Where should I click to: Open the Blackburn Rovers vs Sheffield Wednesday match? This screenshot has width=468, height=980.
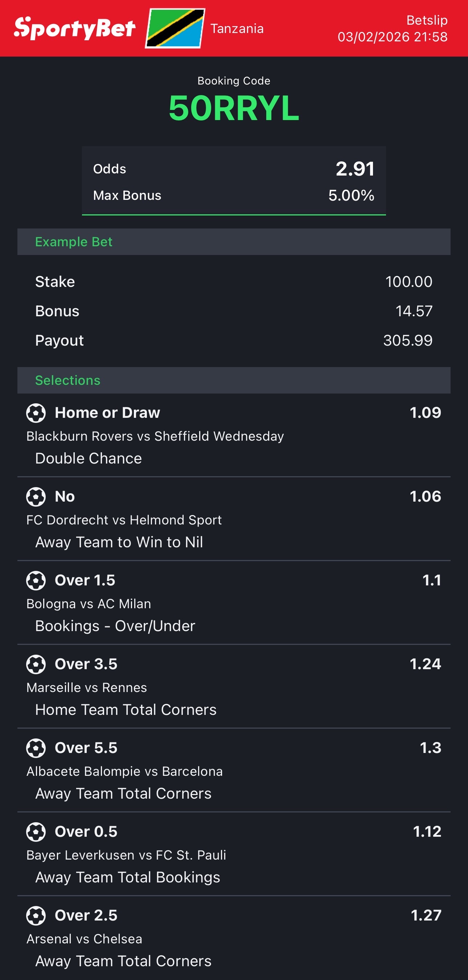155,436
